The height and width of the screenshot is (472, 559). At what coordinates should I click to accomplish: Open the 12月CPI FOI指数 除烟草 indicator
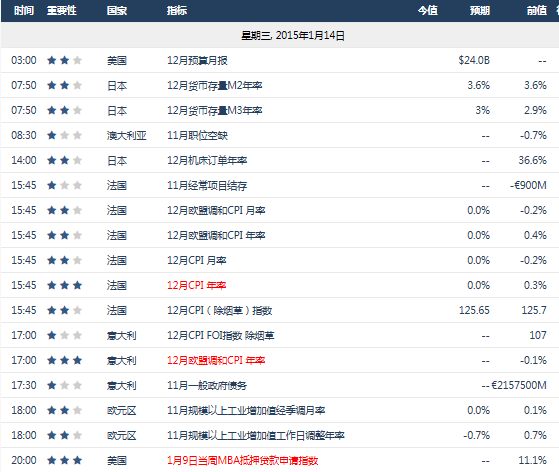221,335
